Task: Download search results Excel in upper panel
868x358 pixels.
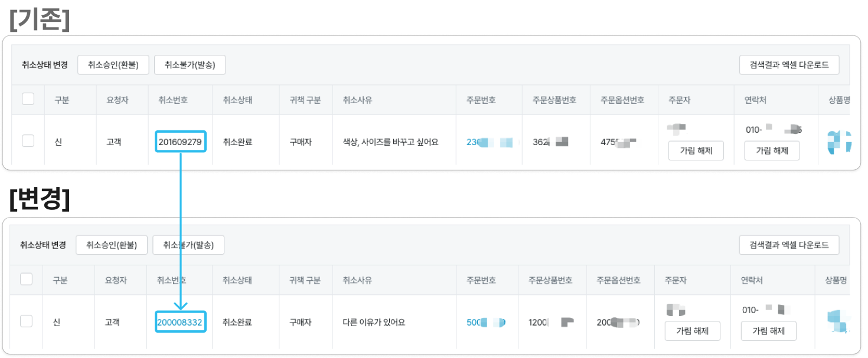Action: (x=789, y=65)
